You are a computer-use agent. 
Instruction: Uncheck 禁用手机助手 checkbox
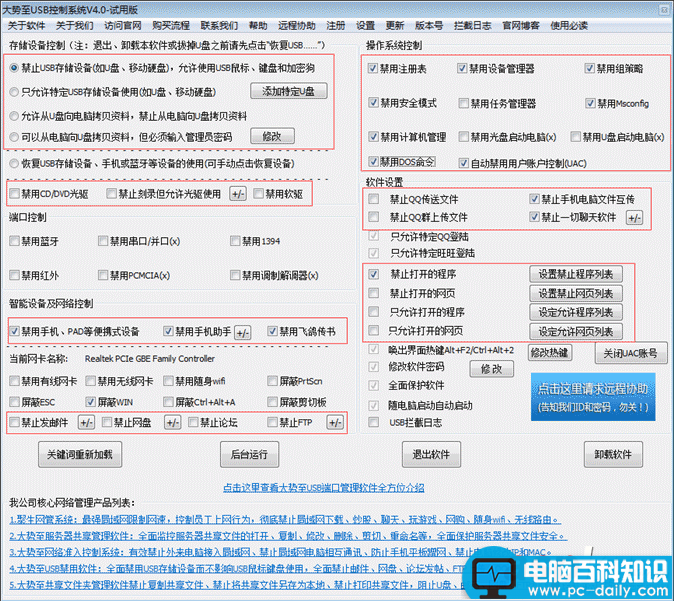[168, 331]
